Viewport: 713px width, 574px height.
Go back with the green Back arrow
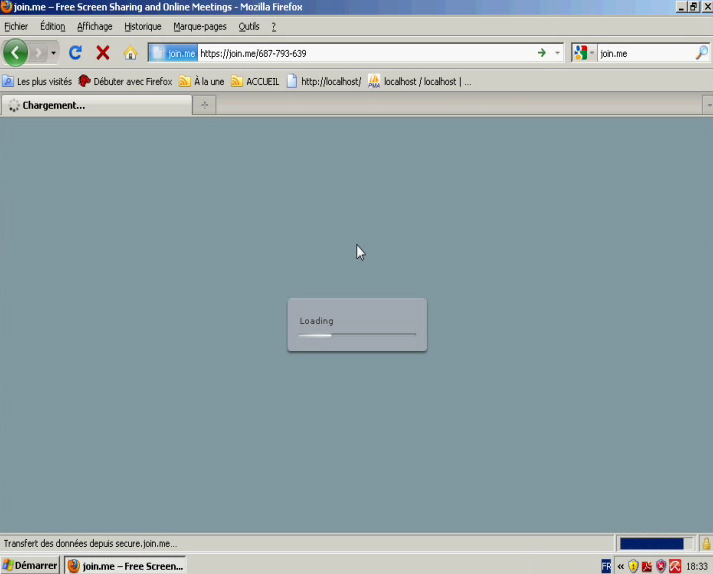click(15, 53)
